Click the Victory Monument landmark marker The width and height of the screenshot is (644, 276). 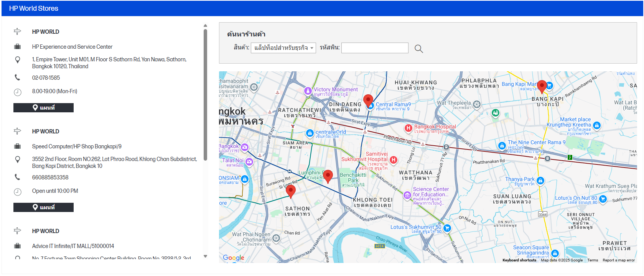[308, 91]
